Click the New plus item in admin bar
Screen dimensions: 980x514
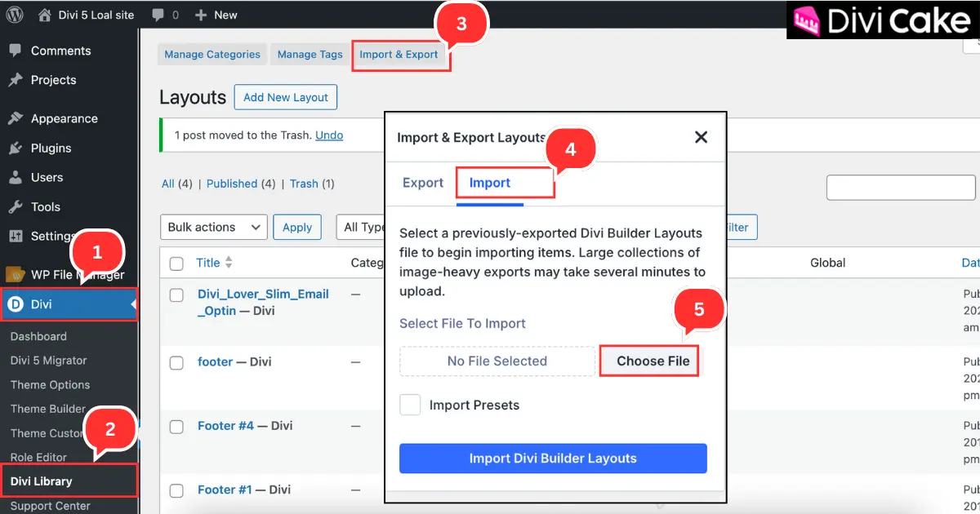pos(216,15)
